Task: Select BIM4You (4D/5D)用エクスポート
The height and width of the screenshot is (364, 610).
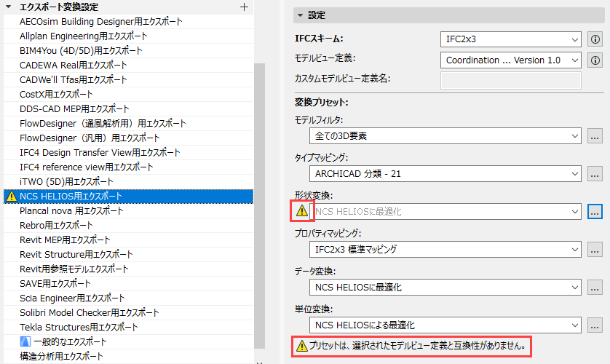Action: [x=128, y=50]
